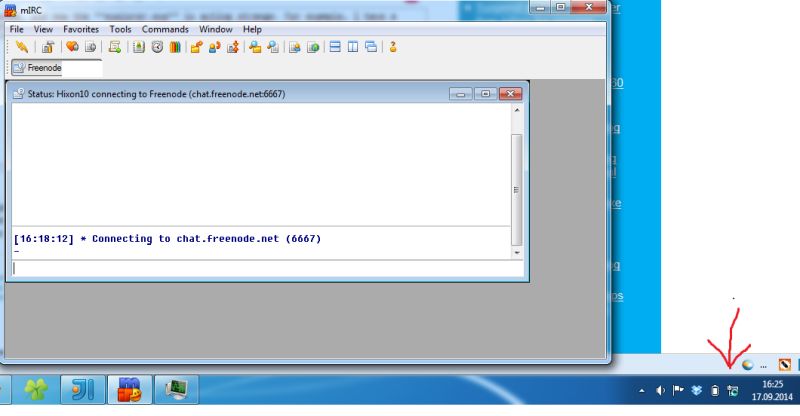Click the Status window title bar text
This screenshot has width=800, height=416.
(x=156, y=94)
